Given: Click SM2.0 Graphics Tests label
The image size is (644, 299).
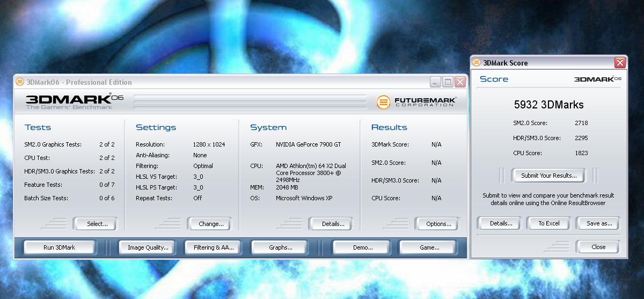Looking at the screenshot, I should [53, 144].
